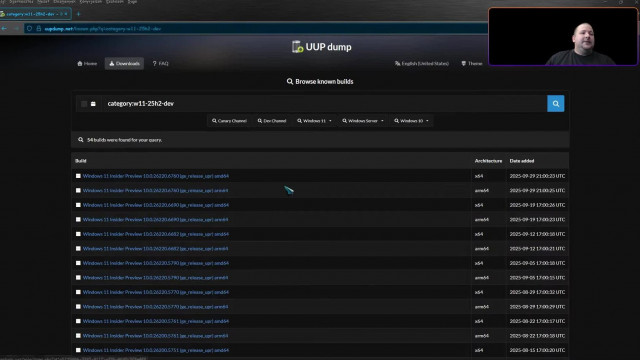
Task: Open the English (United States) language menu
Action: (422, 64)
